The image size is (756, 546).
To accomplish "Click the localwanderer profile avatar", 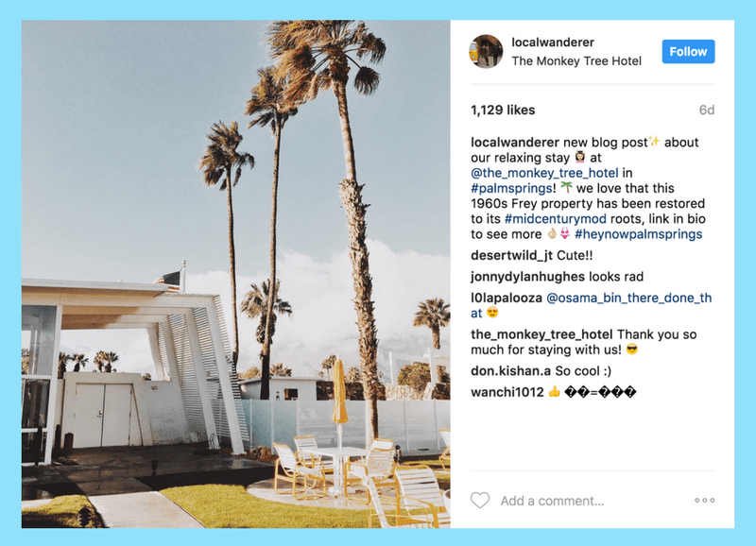I will [x=486, y=52].
